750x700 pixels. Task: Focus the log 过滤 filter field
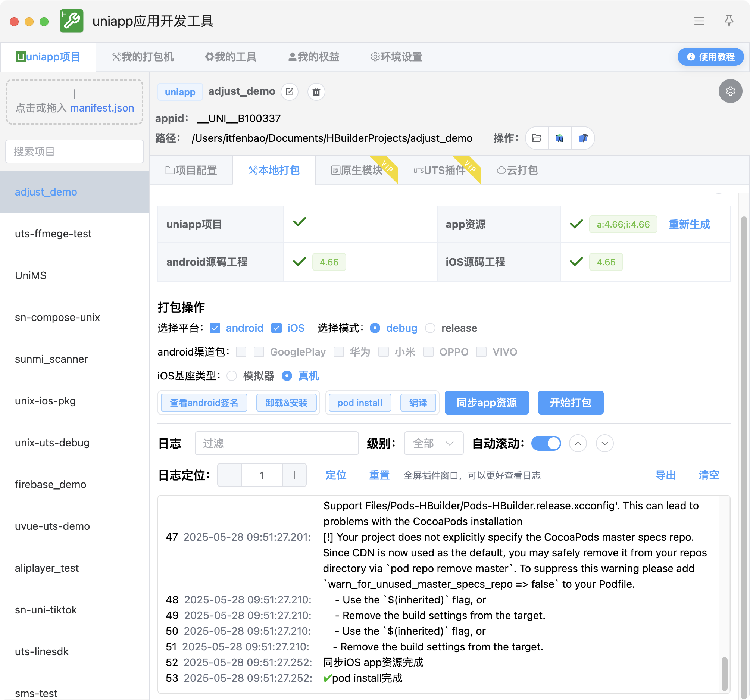click(276, 443)
